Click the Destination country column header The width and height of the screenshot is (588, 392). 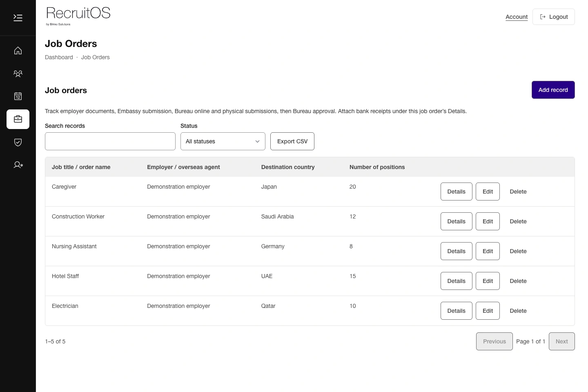tap(288, 167)
